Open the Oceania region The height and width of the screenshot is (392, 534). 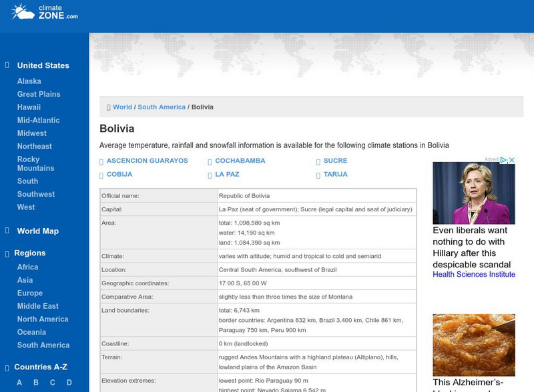31,332
